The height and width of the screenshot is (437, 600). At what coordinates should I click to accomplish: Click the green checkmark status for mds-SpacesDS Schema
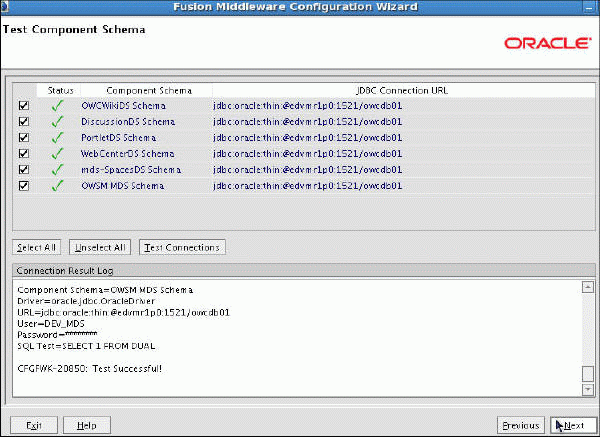click(x=57, y=170)
